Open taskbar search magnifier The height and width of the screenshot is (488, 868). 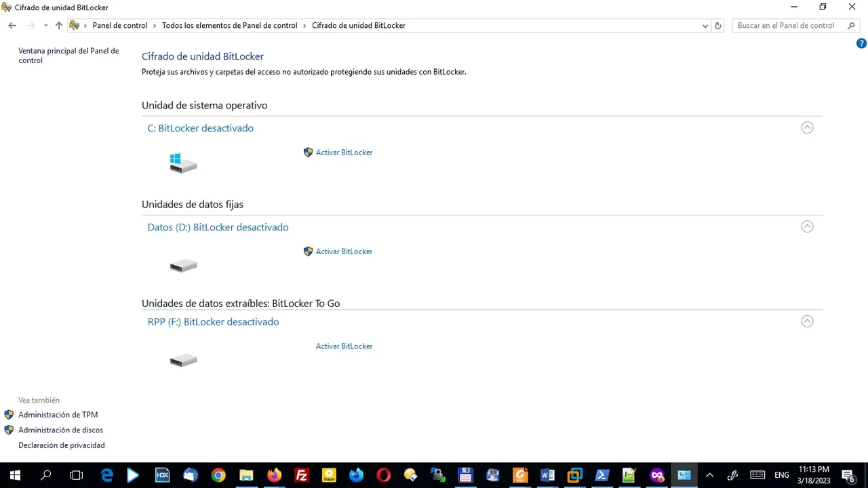(46, 475)
